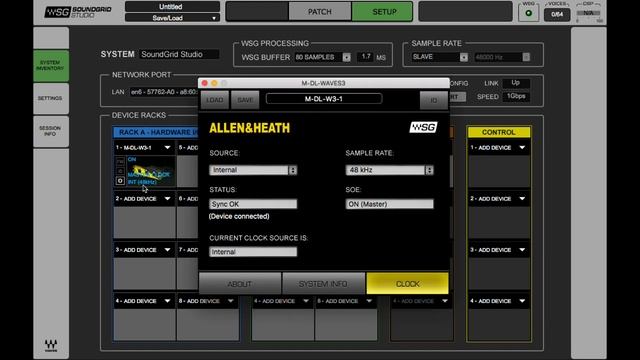The image size is (640, 360).
Task: Open the Session Info sidebar page
Action: [x=51, y=131]
